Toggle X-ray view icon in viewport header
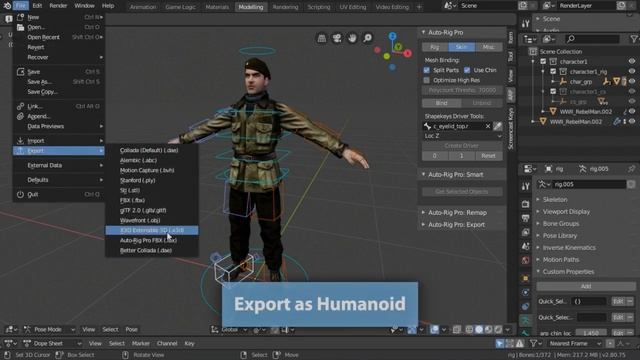Screen dimensions: 640x360 (457, 329)
